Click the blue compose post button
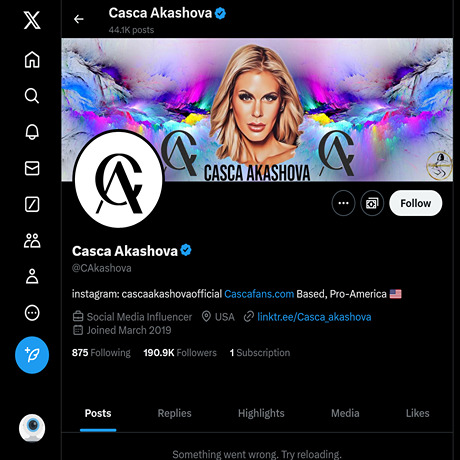This screenshot has width=460, height=460. point(32,355)
